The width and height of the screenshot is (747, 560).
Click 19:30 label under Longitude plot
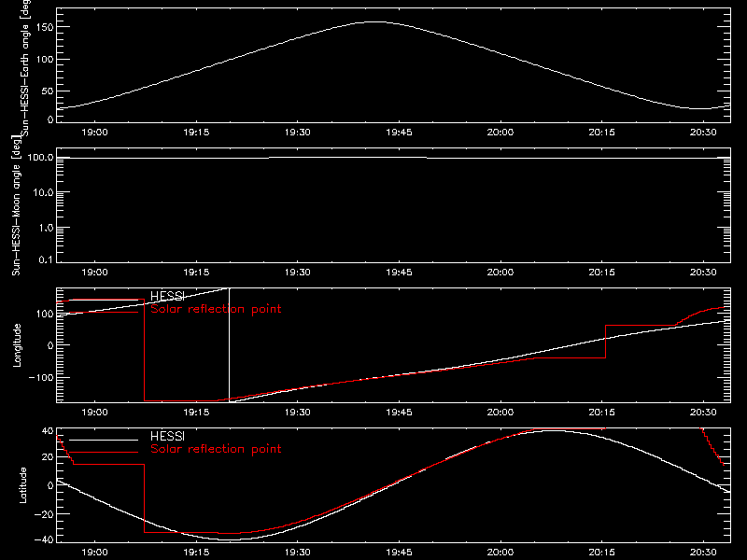(297, 413)
